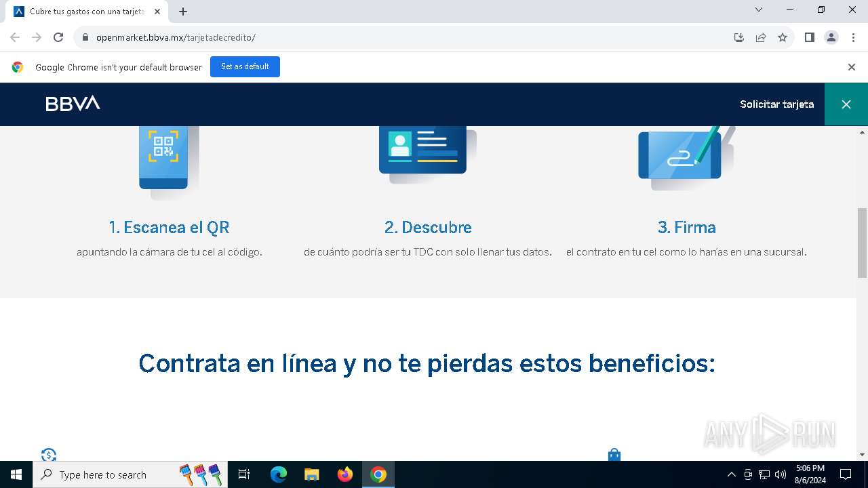868x488 pixels.
Task: Select the '1. Escanea el QR' heading
Action: [x=169, y=227]
